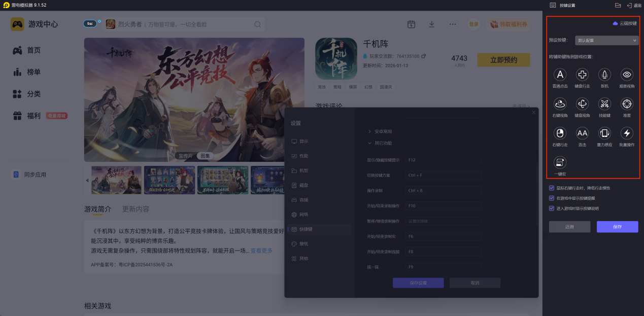Click the 宣传片 trailer button on banner

[x=185, y=156]
